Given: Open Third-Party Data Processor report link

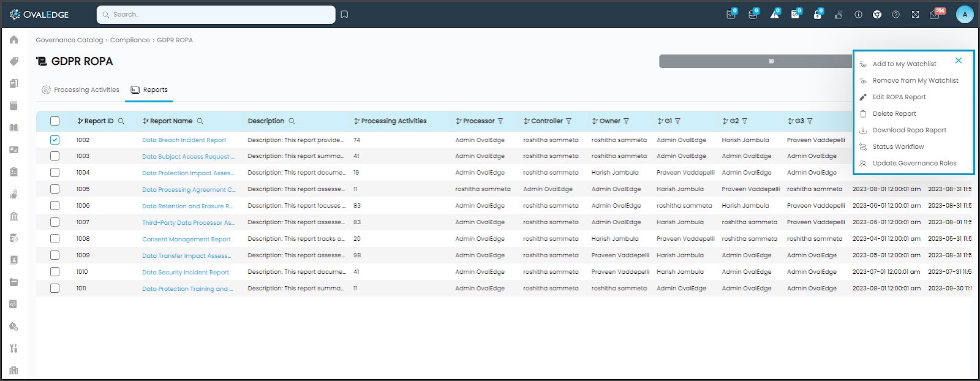Looking at the screenshot, I should point(188,223).
